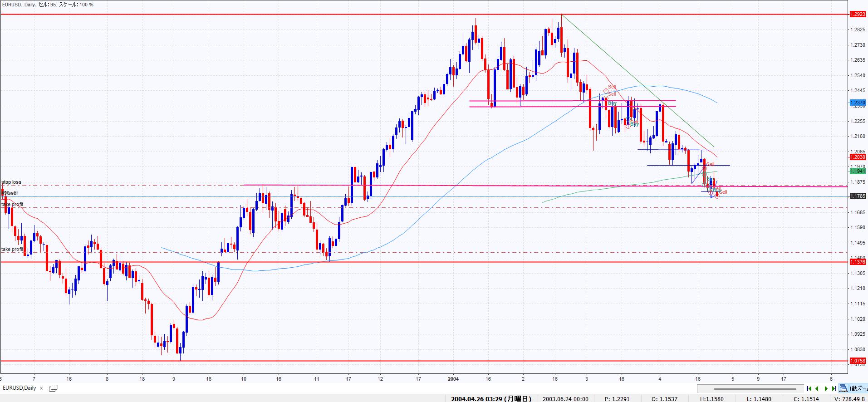Image resolution: width=868 pixels, height=402 pixels.
Task: Jump to the last bar of the chart
Action: tap(834, 388)
